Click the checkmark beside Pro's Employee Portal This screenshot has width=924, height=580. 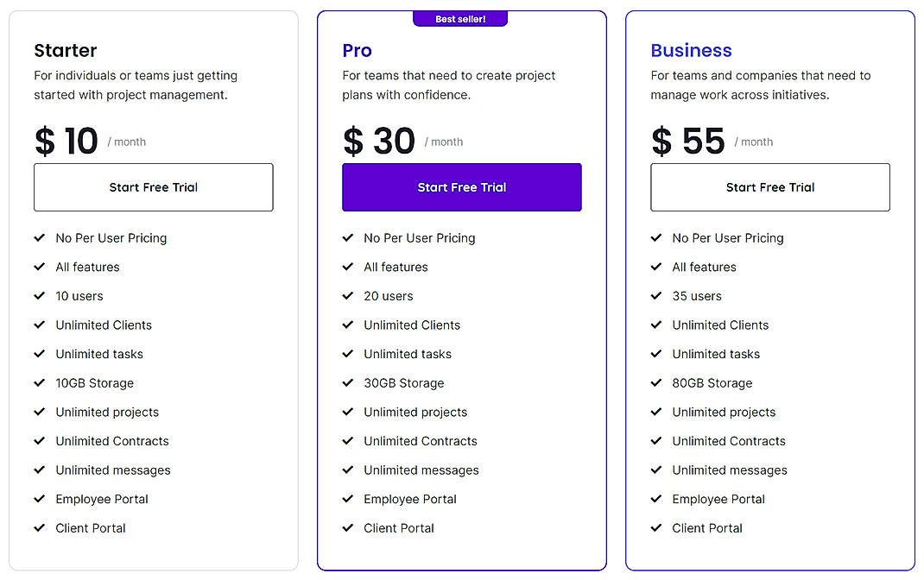(x=348, y=499)
